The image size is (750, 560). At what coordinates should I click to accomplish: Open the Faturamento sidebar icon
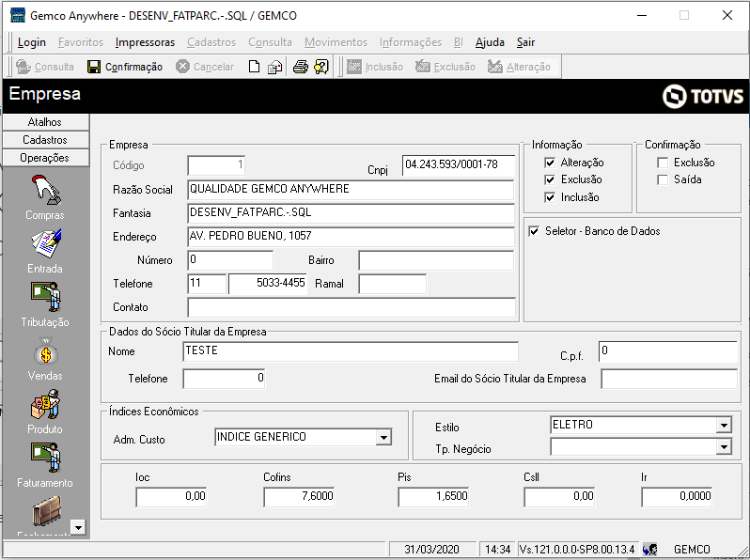pyautogui.click(x=46, y=458)
